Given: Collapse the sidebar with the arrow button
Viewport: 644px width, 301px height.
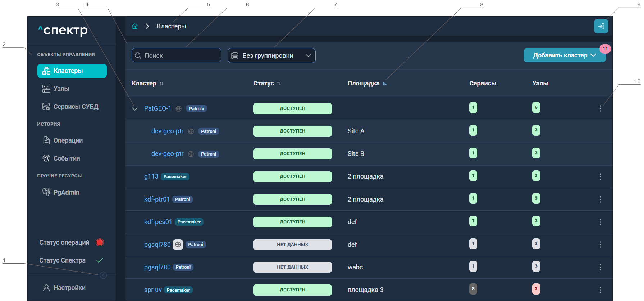Looking at the screenshot, I should coord(103,275).
